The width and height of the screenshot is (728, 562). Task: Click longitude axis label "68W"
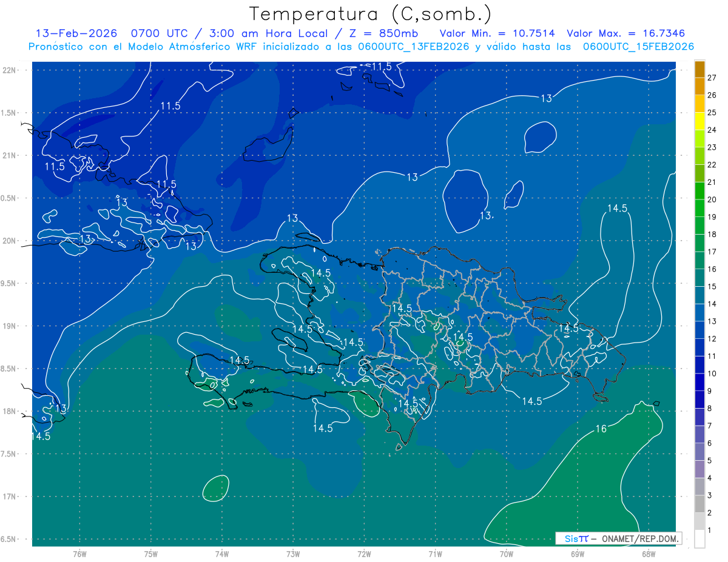[x=648, y=554]
